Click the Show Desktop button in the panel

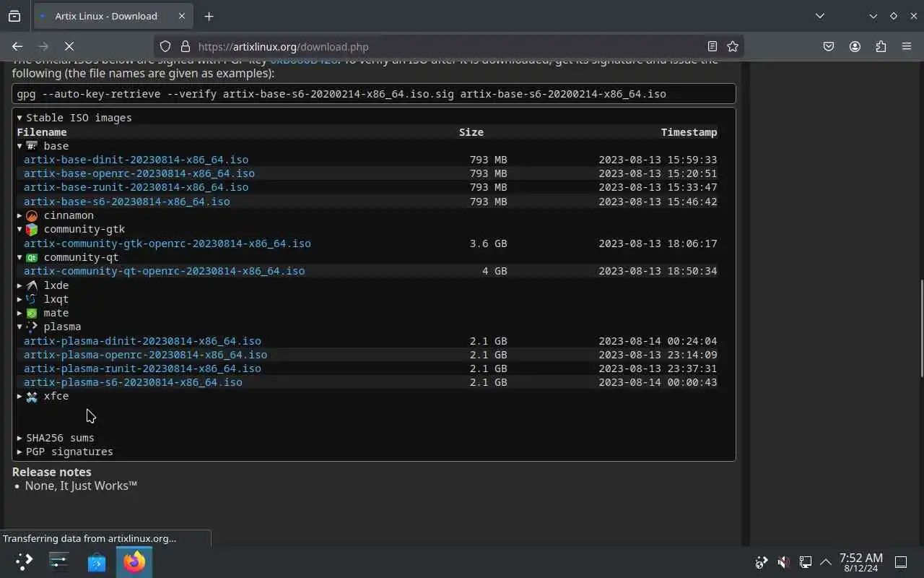tap(901, 561)
